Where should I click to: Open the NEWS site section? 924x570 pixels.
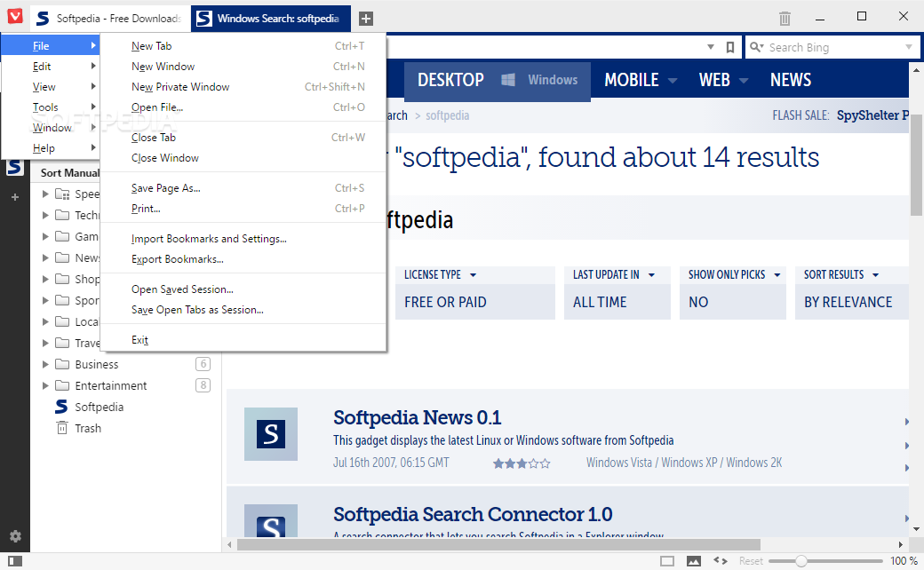pos(790,80)
